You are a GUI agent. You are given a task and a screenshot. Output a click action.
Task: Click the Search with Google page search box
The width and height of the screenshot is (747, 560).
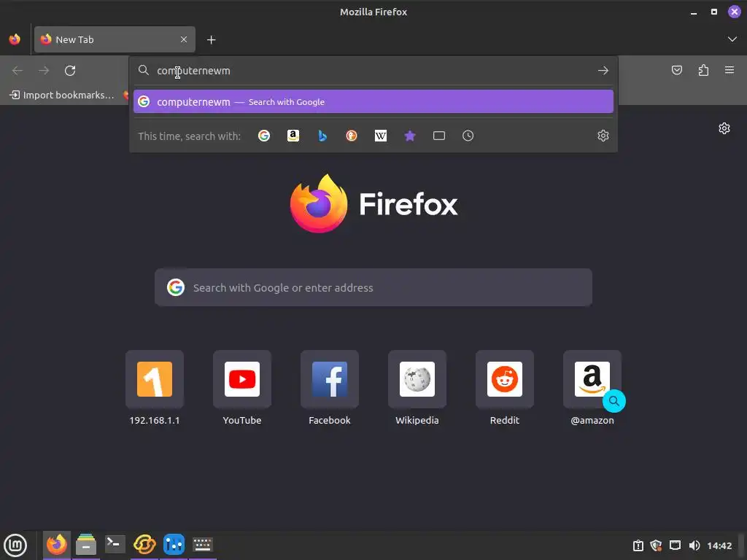coord(373,287)
